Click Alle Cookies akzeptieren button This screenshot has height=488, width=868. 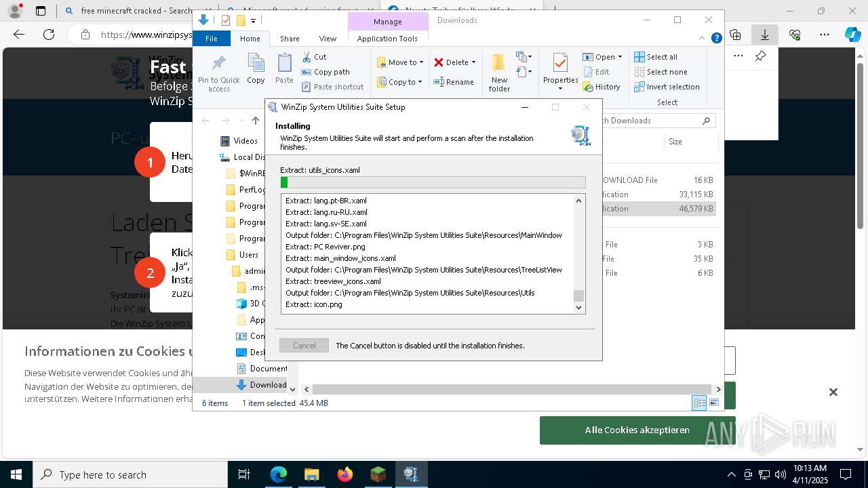pos(637,430)
